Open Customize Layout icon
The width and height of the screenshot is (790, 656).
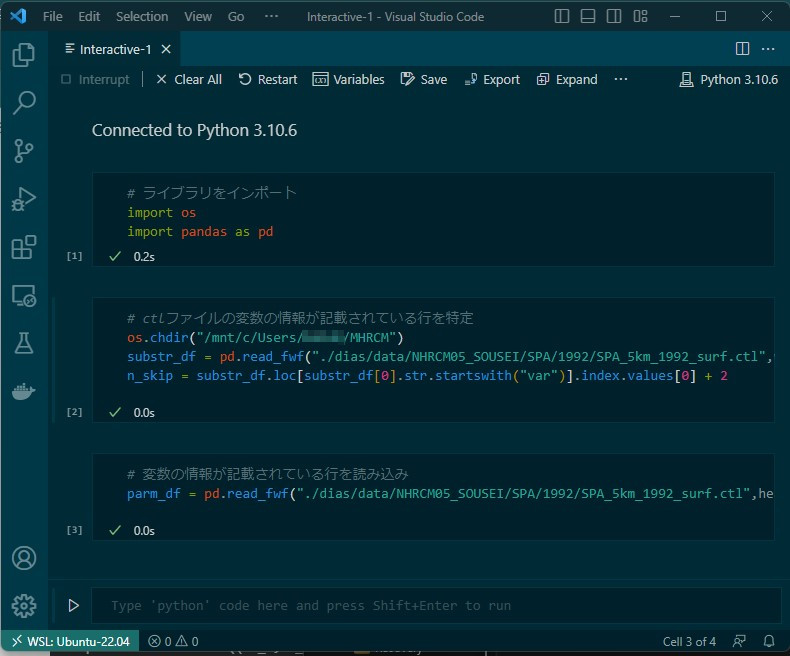pos(640,17)
